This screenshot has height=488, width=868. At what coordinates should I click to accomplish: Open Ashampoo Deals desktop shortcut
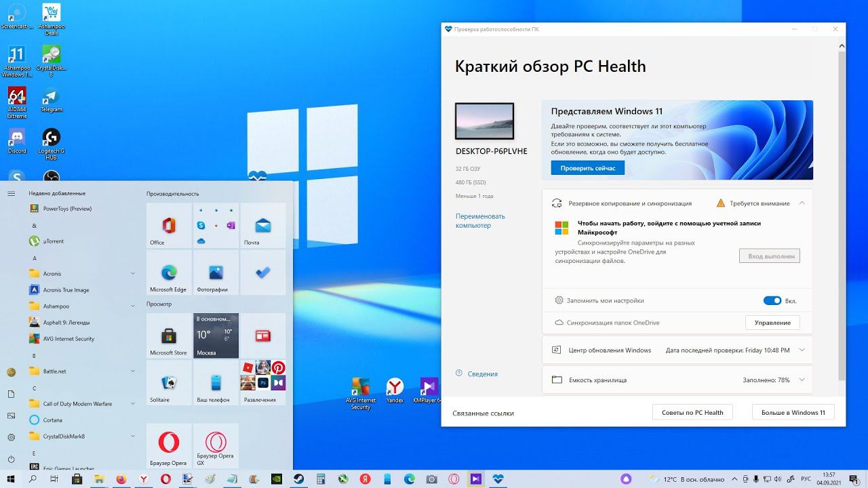[52, 20]
